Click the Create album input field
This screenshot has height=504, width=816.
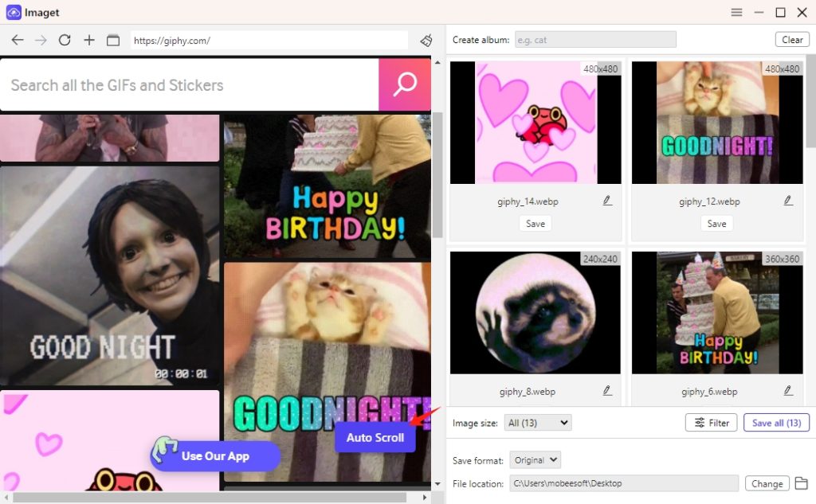[x=595, y=39]
